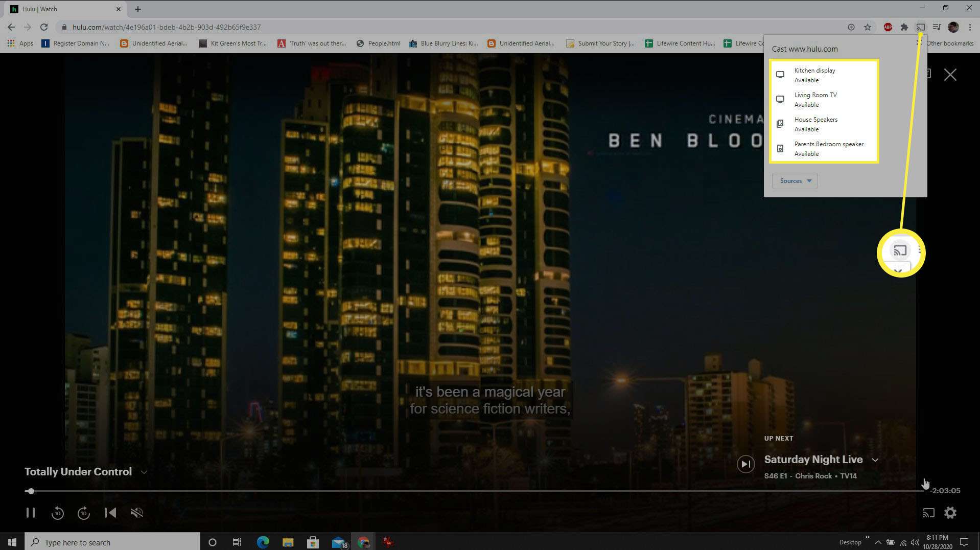
Task: Unmute the video using the muted speaker icon
Action: [137, 513]
